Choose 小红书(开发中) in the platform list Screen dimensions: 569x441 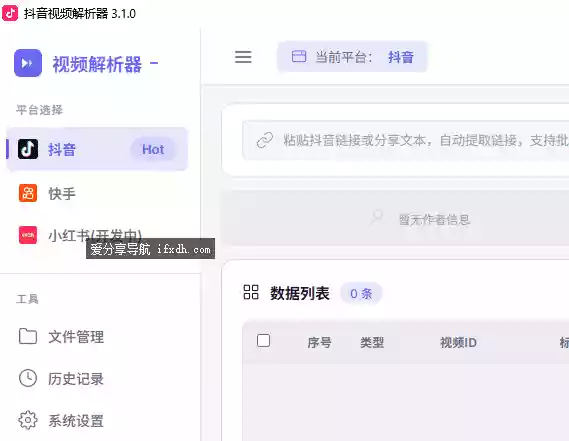pyautogui.click(x=97, y=235)
